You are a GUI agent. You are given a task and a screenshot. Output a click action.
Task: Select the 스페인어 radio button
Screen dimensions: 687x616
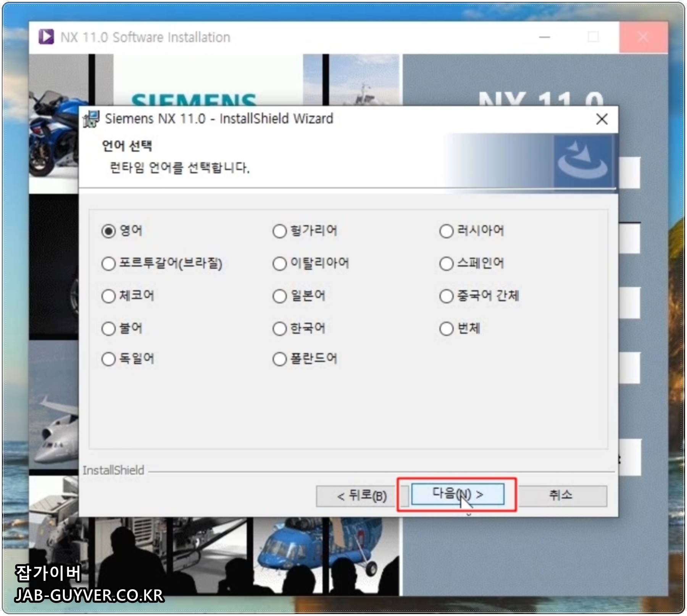(446, 264)
